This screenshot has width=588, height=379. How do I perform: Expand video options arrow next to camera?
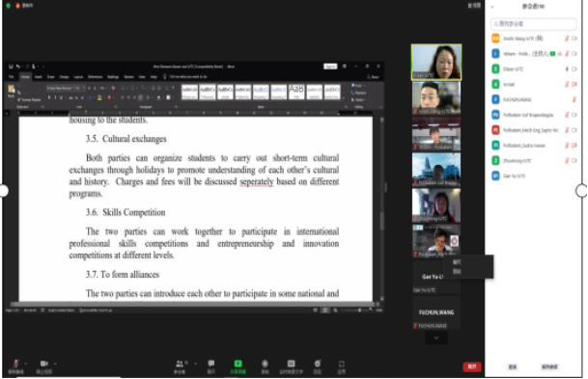pos(55,363)
